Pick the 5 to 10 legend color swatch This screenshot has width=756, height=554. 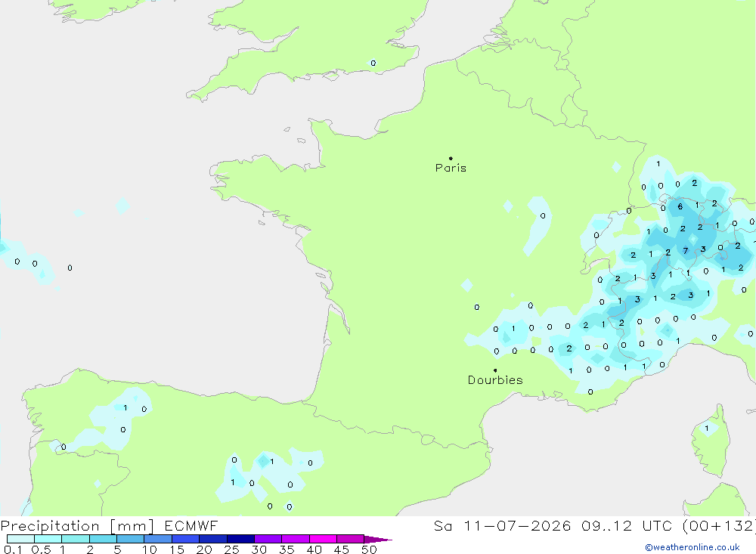130,539
